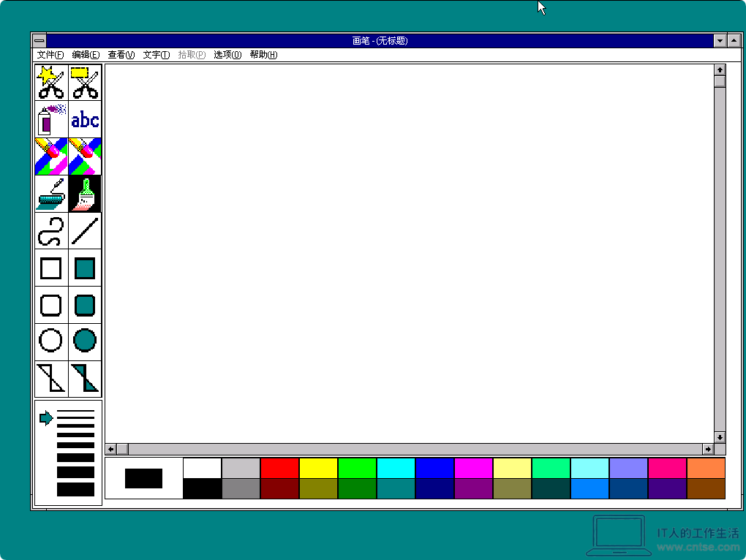Pick the white color swatch

(202, 469)
